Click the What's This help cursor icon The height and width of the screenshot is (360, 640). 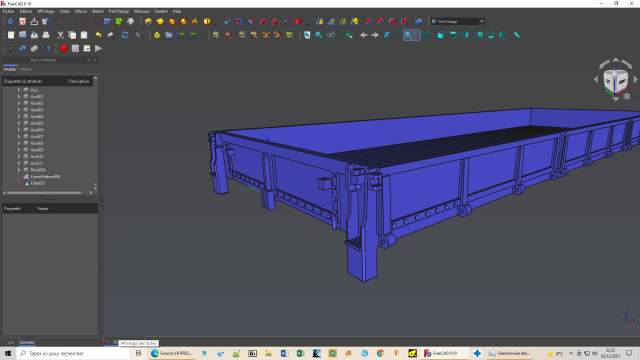(140, 35)
